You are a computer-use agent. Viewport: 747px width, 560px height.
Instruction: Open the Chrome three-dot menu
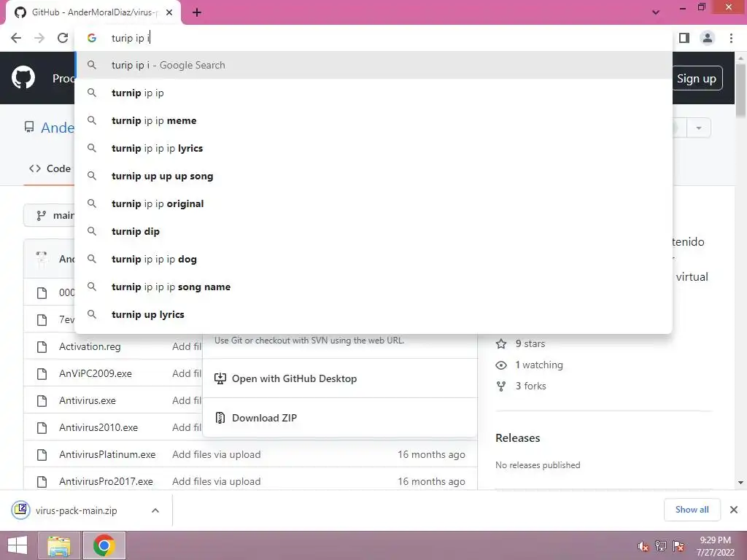coord(731,38)
